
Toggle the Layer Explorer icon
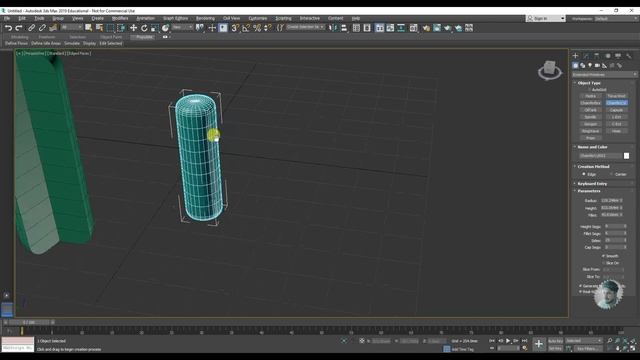click(367, 28)
